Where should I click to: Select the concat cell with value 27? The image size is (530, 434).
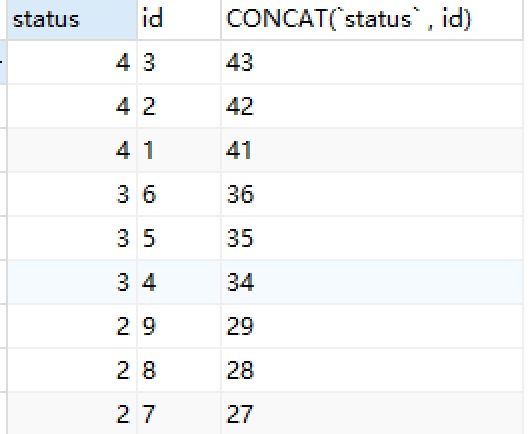(x=372, y=413)
